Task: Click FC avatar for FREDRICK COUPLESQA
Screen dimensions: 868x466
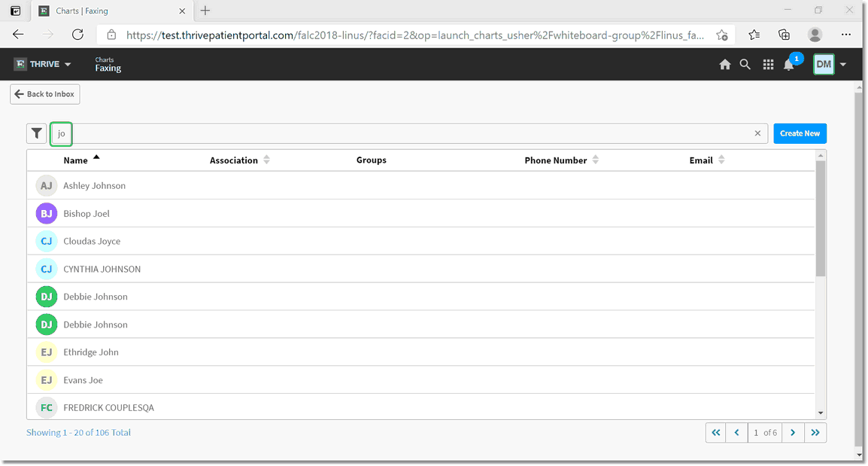Action: [x=47, y=407]
